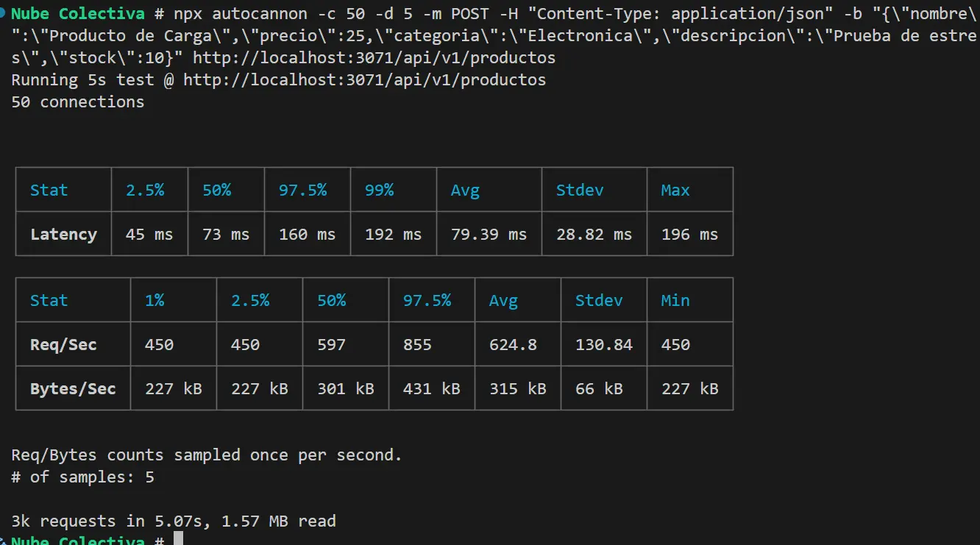Click the blue dot before Nube Colectiva prompt

[x=4, y=13]
